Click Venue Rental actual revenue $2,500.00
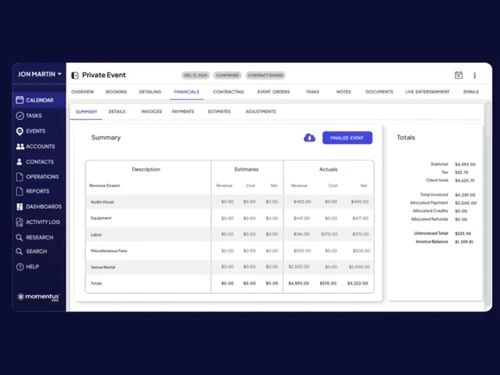Image resolution: width=500 pixels, height=375 pixels. [x=299, y=267]
